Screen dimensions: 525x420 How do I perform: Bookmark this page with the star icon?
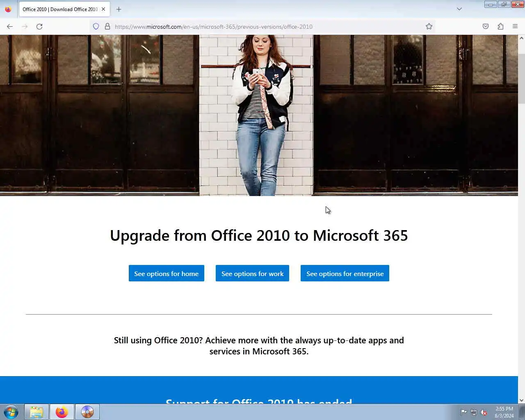[429, 27]
